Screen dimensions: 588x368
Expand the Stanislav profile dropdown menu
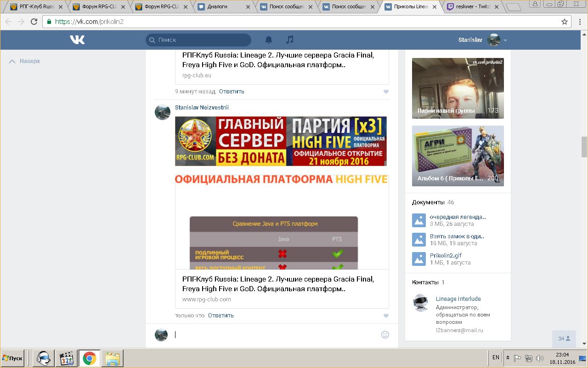[x=505, y=40]
